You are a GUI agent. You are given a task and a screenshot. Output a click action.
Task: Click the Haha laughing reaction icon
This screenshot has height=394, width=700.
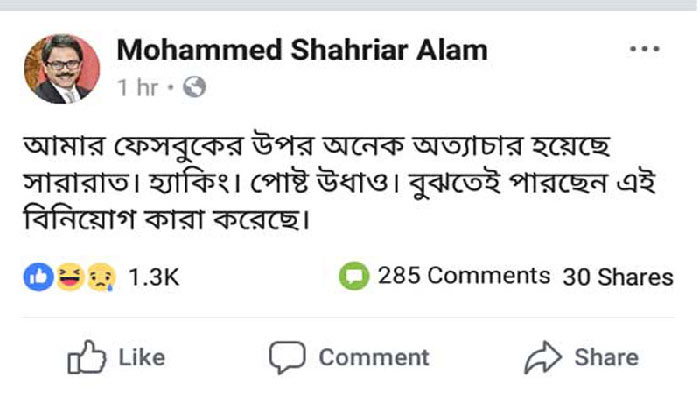click(71, 277)
